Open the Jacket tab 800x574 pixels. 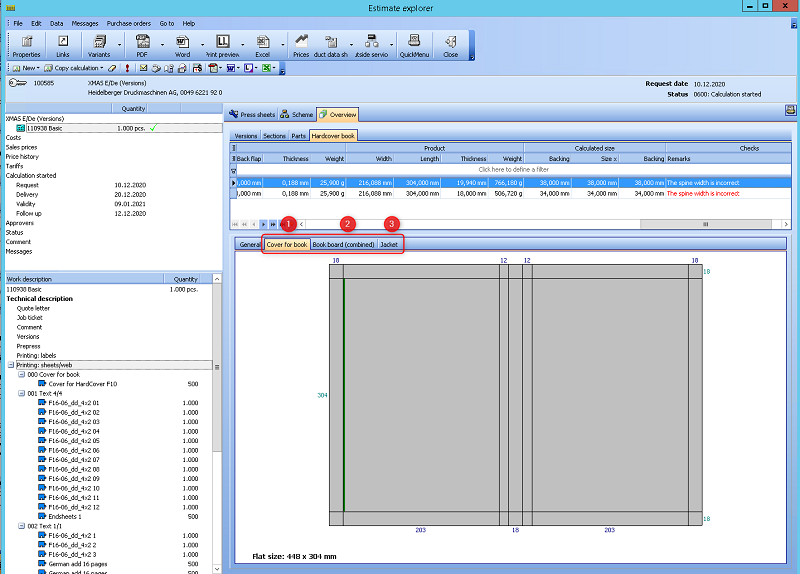[x=389, y=244]
